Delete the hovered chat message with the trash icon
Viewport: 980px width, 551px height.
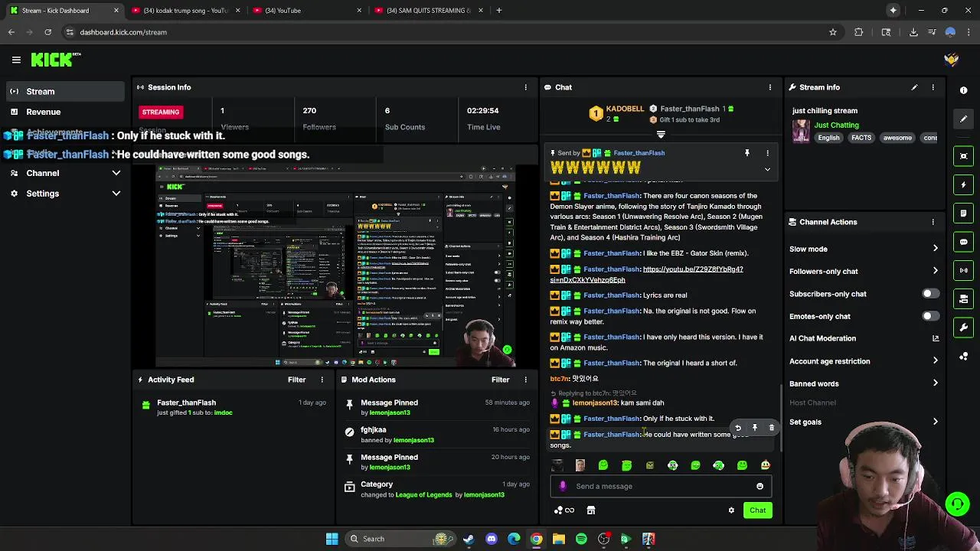(771, 428)
